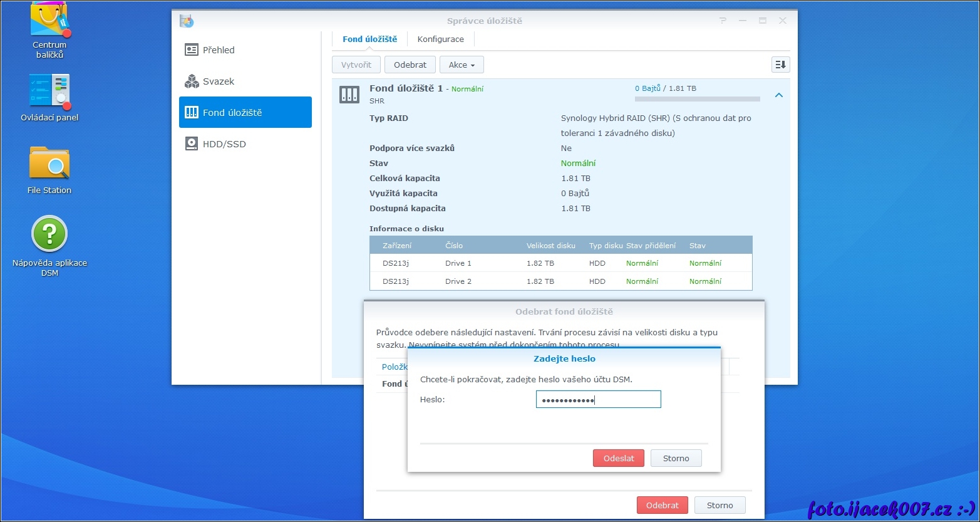This screenshot has width=980, height=522.
Task: Switch to the Konfigurace tab
Action: 440,39
